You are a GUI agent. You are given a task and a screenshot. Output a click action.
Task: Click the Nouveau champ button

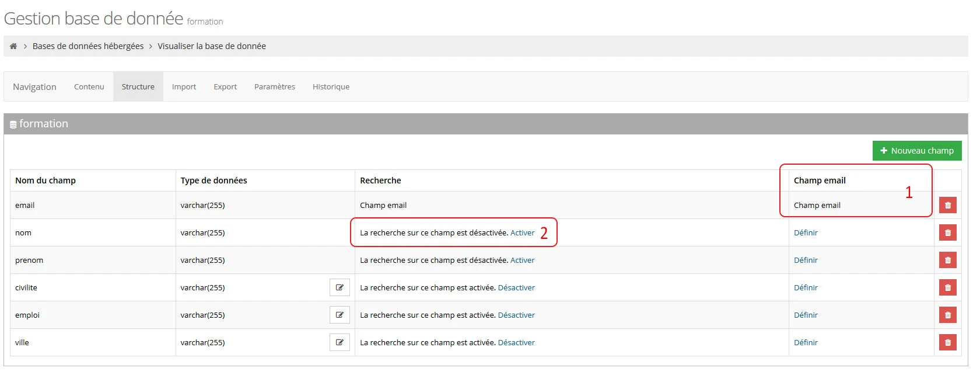[x=917, y=151]
